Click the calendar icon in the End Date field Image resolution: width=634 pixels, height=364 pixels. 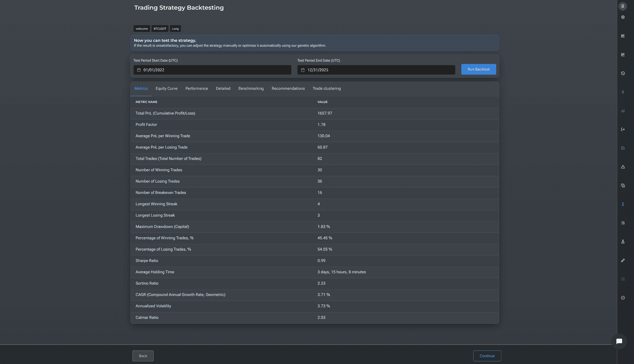tap(303, 70)
